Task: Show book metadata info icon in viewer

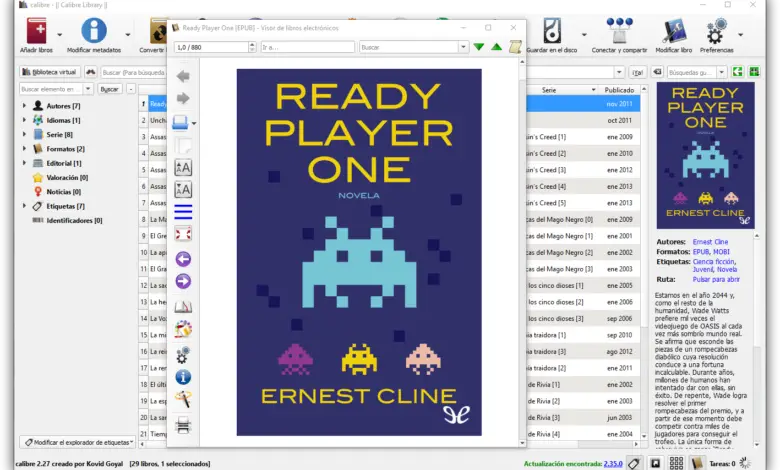Action: pyautogui.click(x=183, y=377)
